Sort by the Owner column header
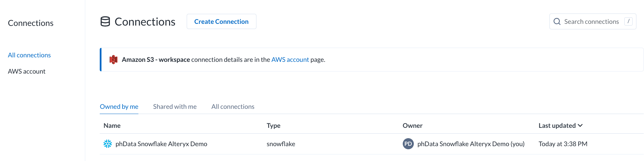644x161 pixels. [412, 125]
